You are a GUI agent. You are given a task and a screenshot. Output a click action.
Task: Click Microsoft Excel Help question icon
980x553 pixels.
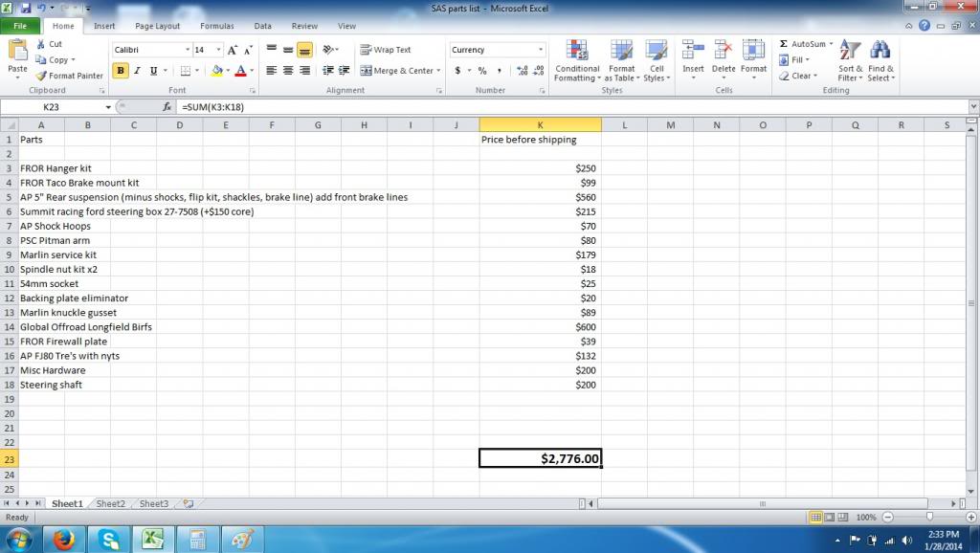point(924,26)
